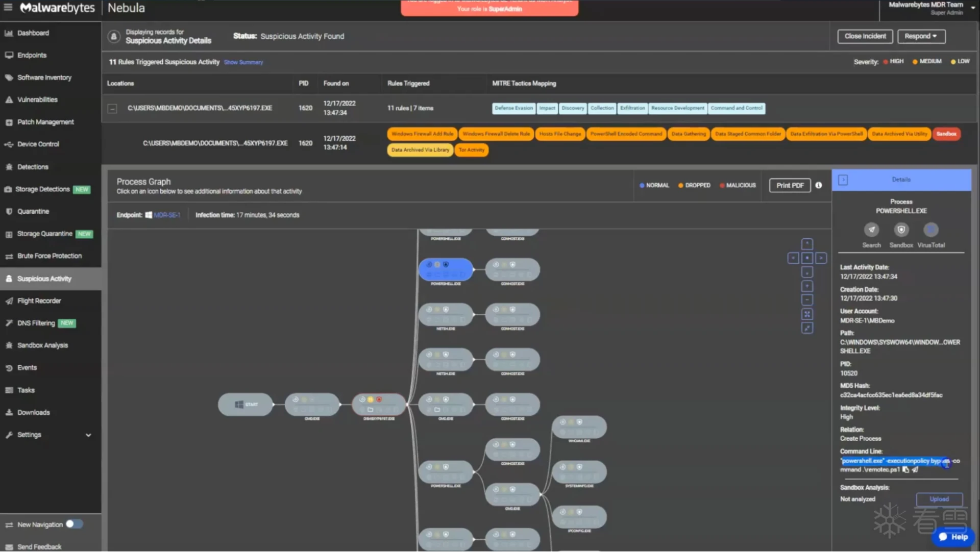This screenshot has height=552, width=980.
Task: Open the Respond dropdown
Action: pyautogui.click(x=921, y=36)
